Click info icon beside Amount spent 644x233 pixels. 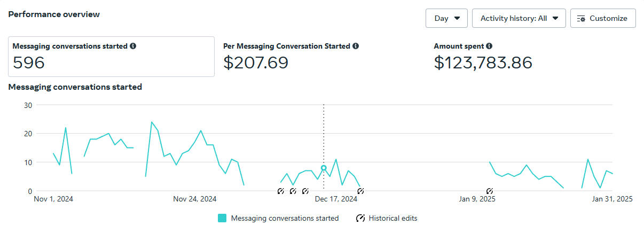tap(489, 46)
